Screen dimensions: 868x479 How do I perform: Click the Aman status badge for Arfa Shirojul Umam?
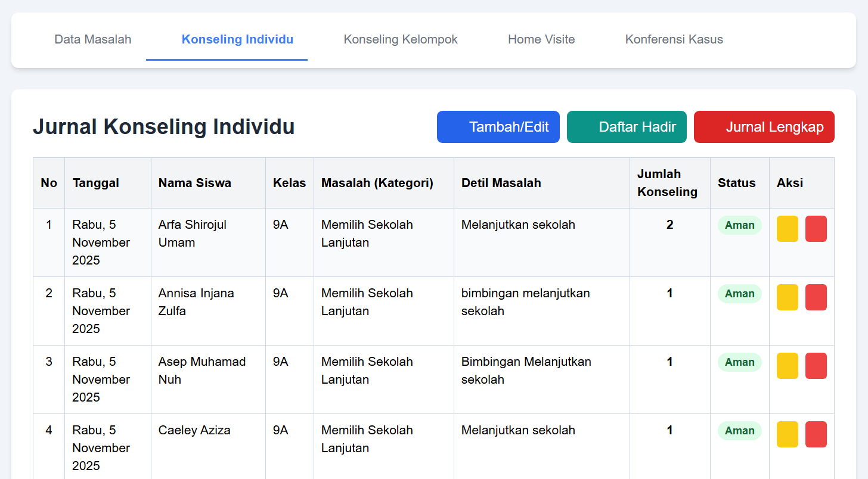[739, 225]
